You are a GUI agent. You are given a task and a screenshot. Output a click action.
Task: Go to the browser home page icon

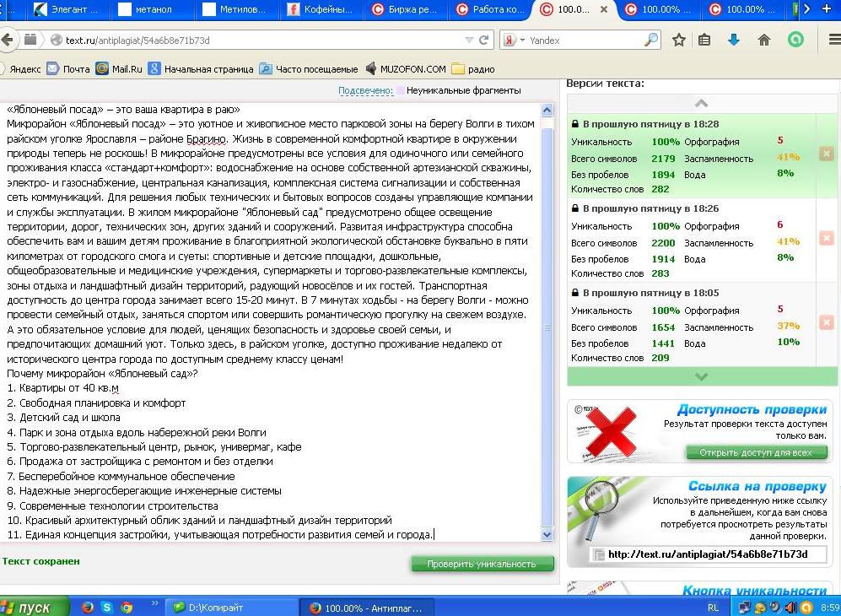(763, 40)
